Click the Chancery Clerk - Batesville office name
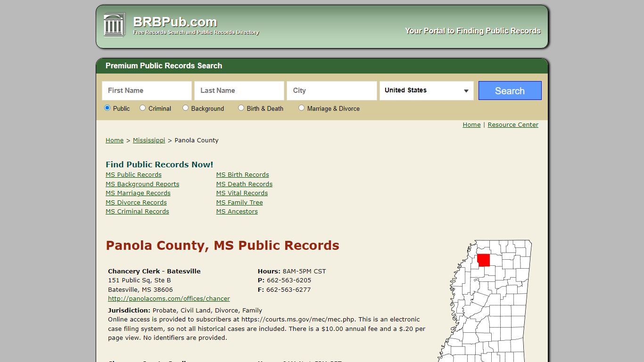 [154, 271]
